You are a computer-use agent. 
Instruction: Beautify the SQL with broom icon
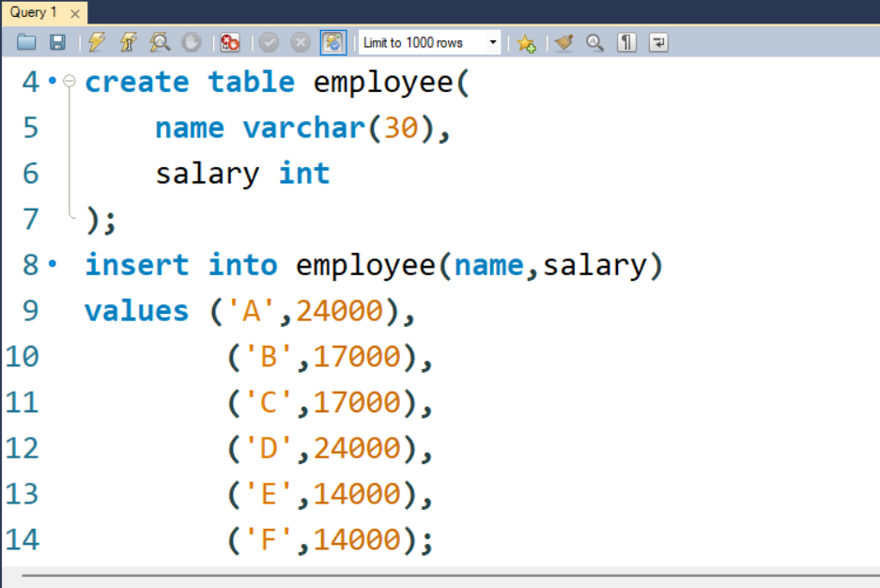[x=564, y=42]
